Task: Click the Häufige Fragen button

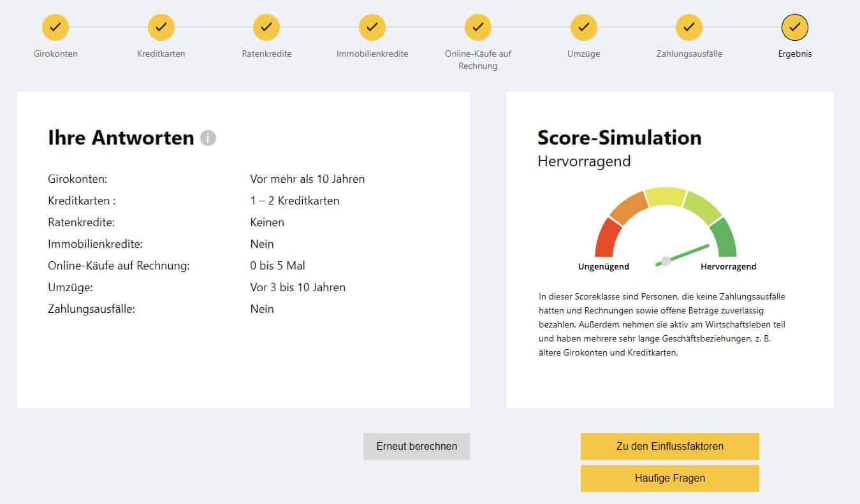Action: click(670, 478)
